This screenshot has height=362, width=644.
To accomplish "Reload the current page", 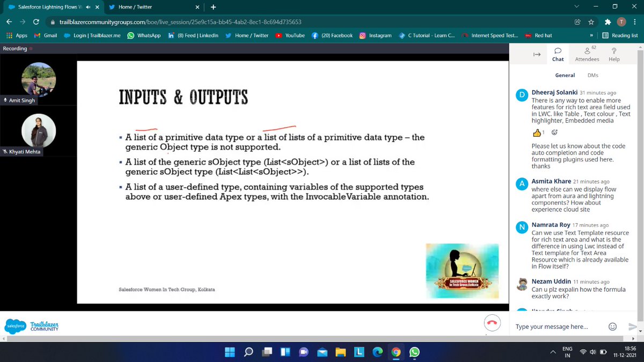I will [x=36, y=22].
